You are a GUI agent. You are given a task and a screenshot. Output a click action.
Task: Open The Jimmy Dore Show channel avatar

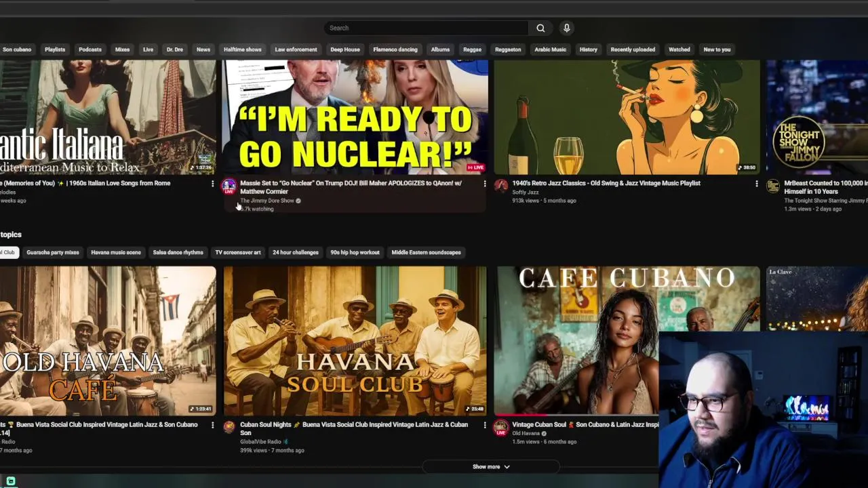tap(229, 186)
